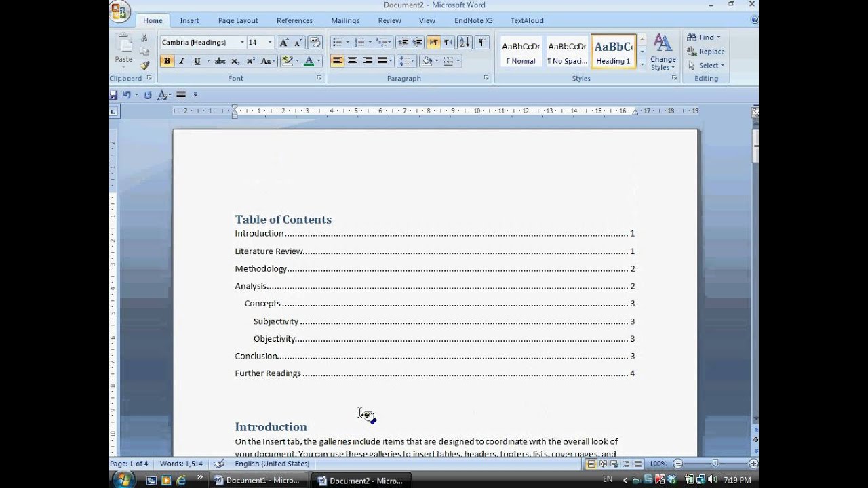
Task: Click the tab selector at ruler corner
Action: 113,111
